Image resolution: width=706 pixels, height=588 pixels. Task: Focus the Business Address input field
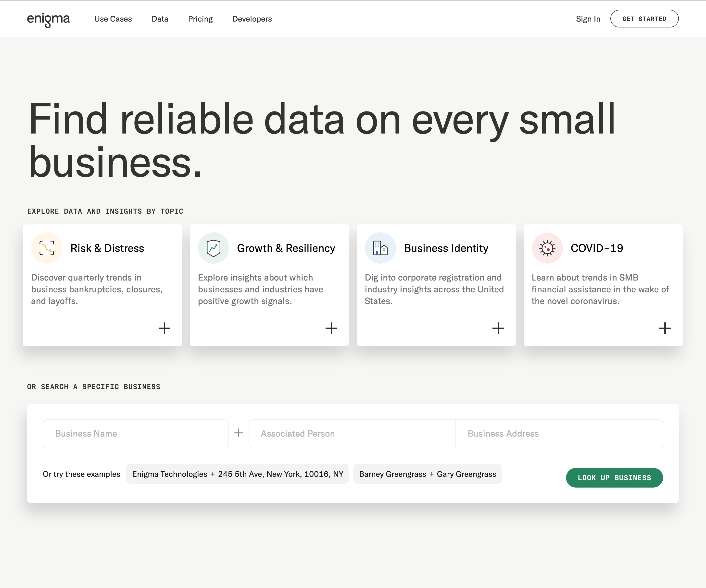pyautogui.click(x=559, y=434)
